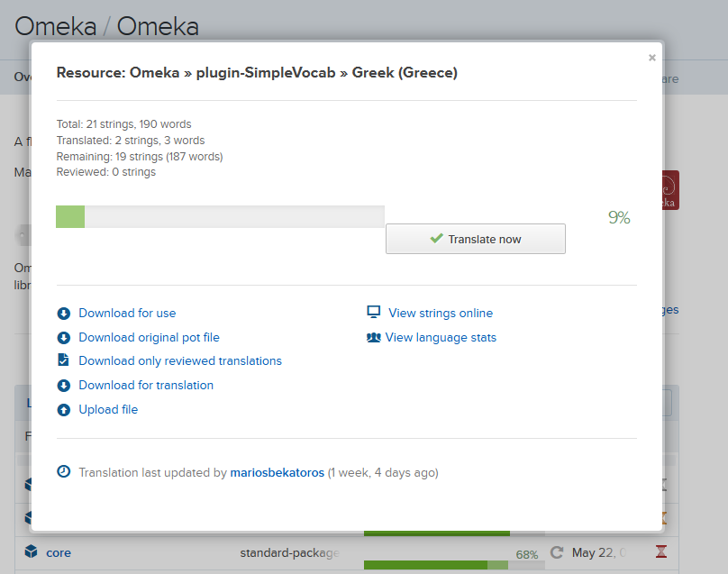Click the download icon beside Download for use

click(x=64, y=314)
